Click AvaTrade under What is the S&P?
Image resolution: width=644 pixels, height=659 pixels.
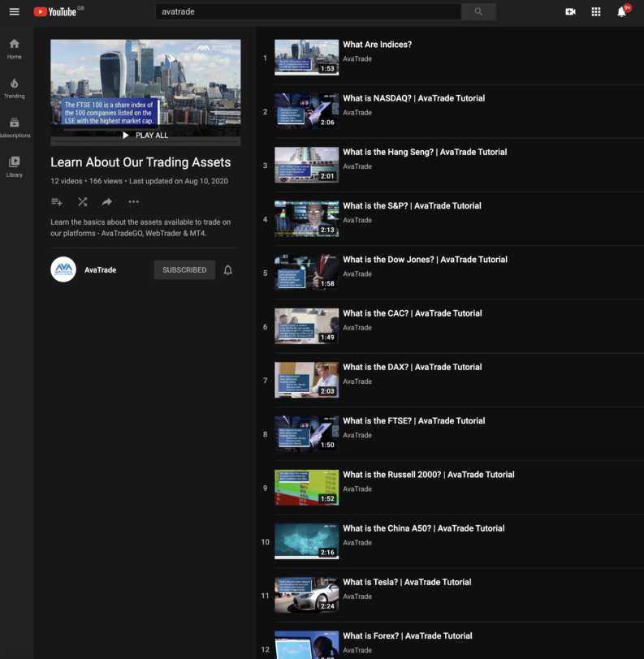[x=357, y=221]
